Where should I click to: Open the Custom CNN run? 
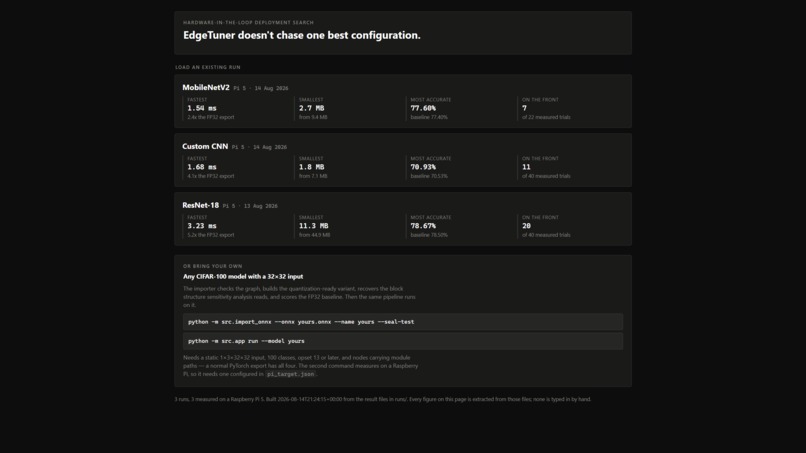pyautogui.click(x=403, y=160)
